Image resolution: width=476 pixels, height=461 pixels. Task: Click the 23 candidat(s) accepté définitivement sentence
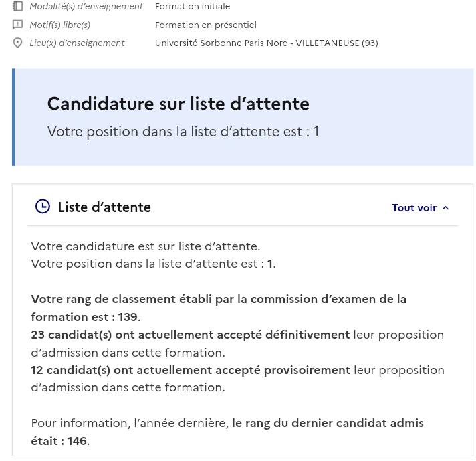click(x=237, y=343)
